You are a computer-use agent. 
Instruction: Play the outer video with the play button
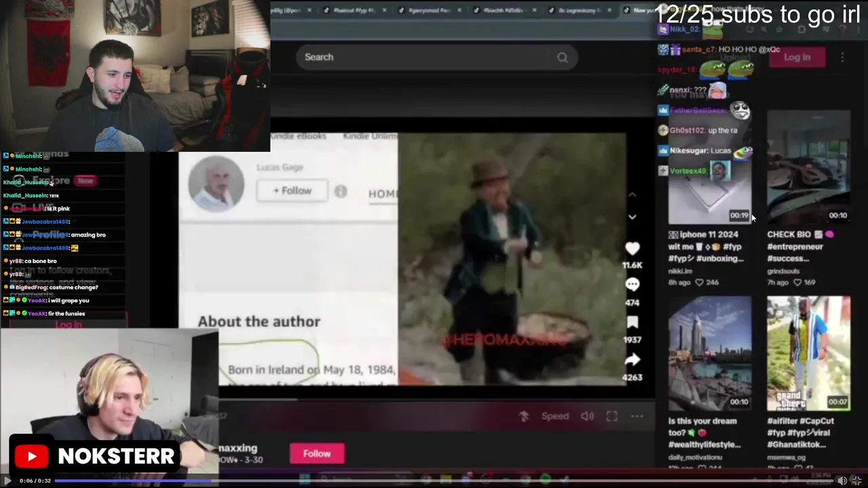tap(7, 481)
